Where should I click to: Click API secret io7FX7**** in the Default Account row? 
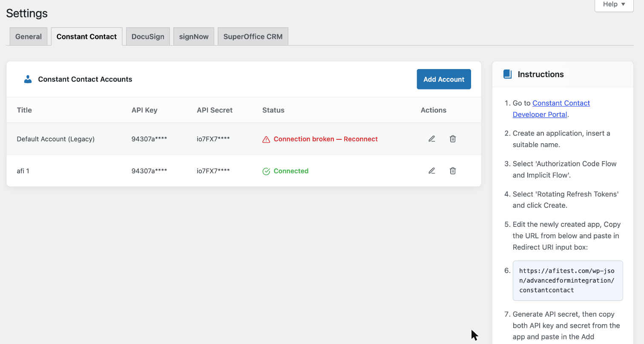213,139
